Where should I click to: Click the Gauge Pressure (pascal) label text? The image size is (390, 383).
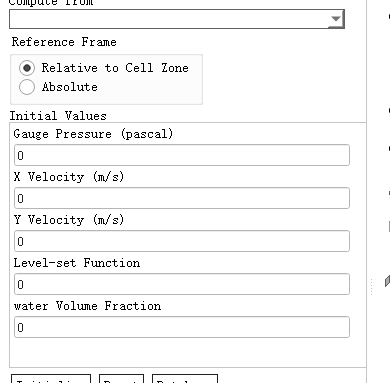(x=93, y=134)
